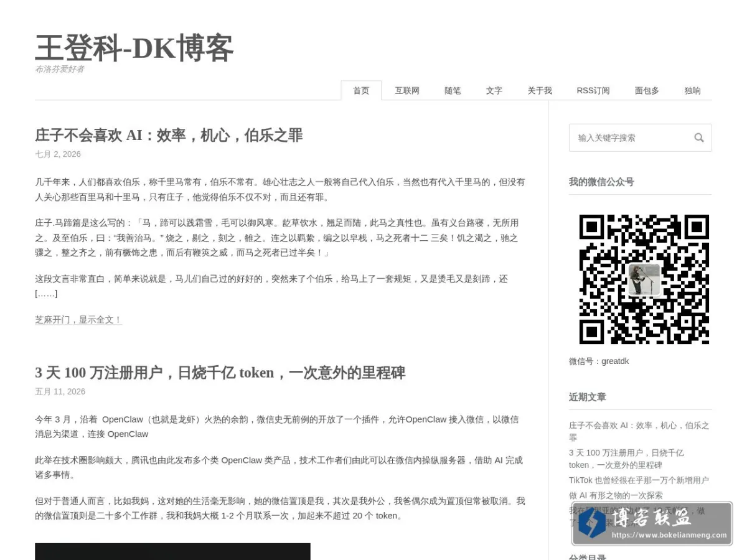747x560 pixels.
Task: Open the 首页 navigation tab
Action: pos(361,90)
